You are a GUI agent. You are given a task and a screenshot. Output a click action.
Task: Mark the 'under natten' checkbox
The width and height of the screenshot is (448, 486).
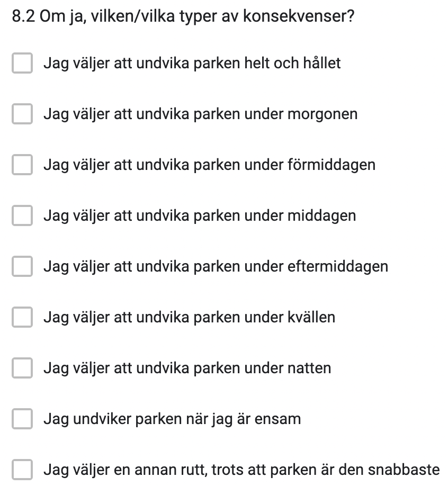coord(22,368)
